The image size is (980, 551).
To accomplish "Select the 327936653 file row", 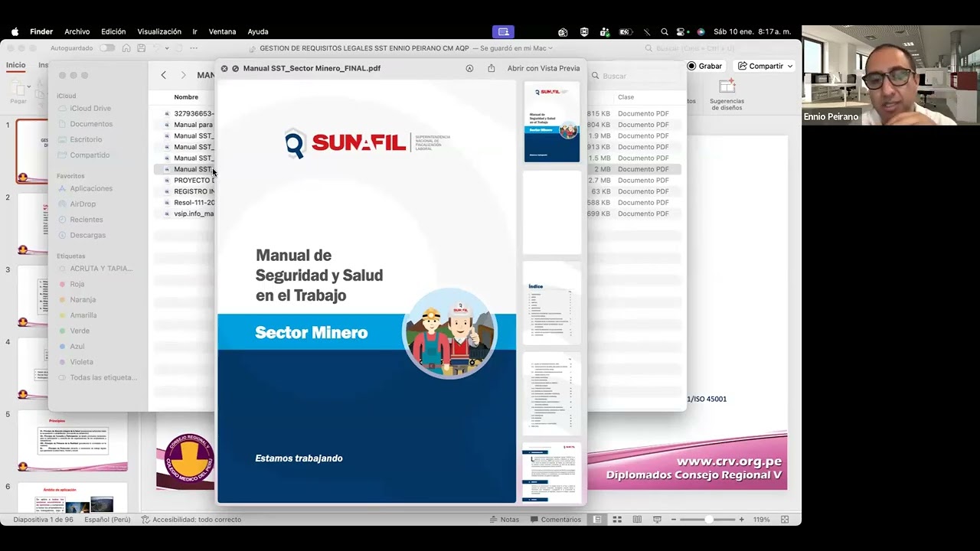I will point(189,113).
